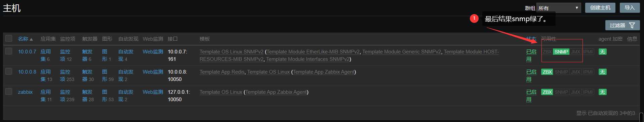Open host 10.0.0.8 link

[x=27, y=72]
